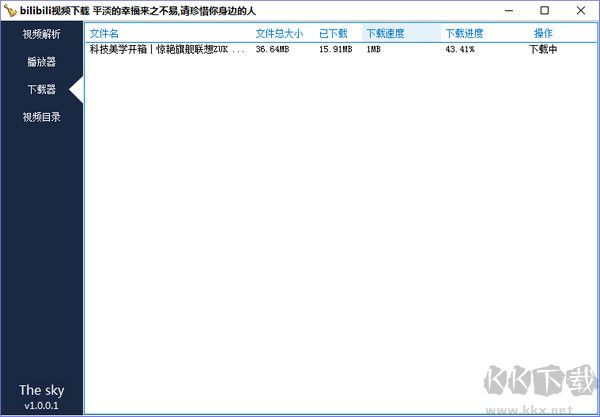This screenshot has height=417, width=600.
Task: Click the v1.0.0.1 version text
Action: click(41, 405)
